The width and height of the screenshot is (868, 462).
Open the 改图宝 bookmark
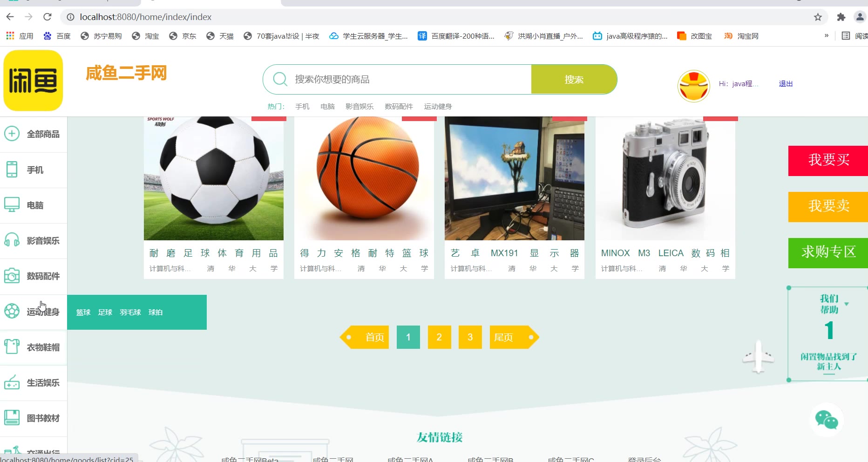pos(694,36)
